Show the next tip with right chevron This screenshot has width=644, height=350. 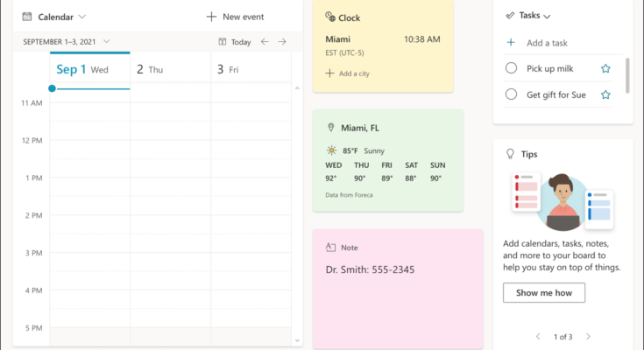coord(588,336)
